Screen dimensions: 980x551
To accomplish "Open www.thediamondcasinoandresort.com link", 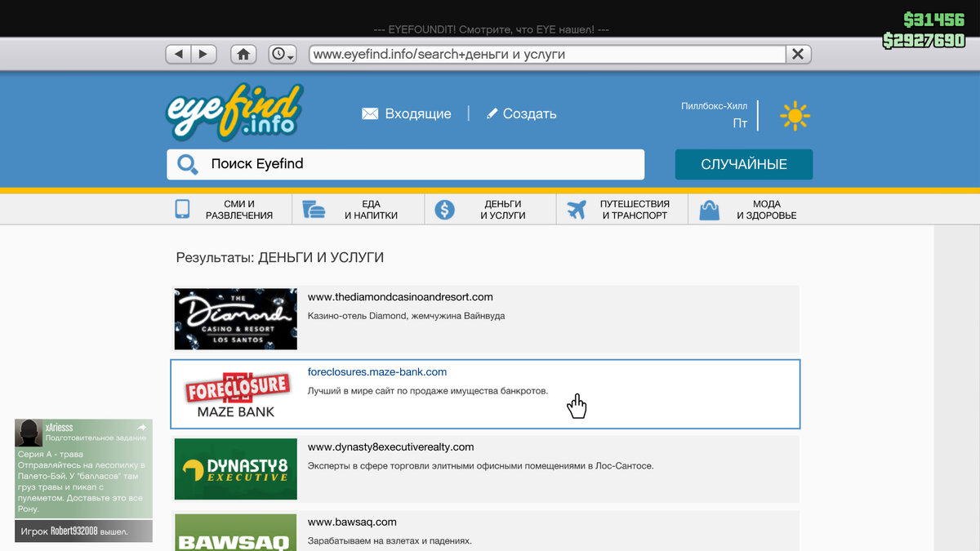I will tap(400, 297).
